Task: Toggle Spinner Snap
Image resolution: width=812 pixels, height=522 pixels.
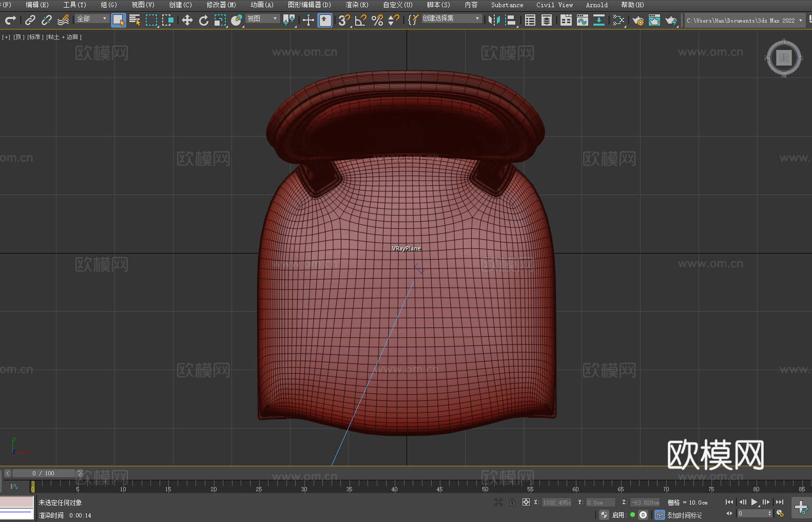Action: (x=394, y=20)
